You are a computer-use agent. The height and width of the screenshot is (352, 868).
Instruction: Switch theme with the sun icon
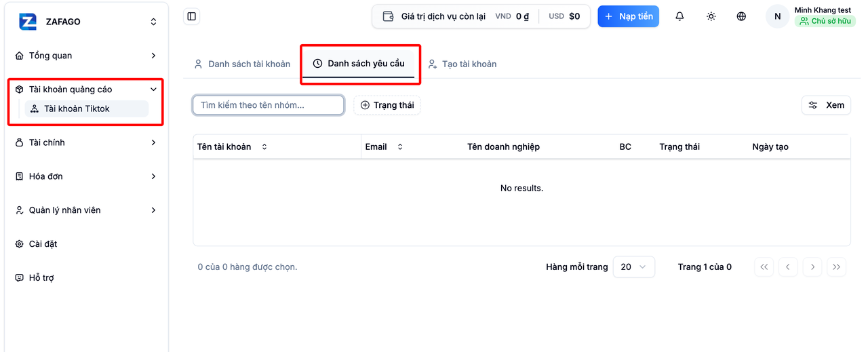[711, 16]
